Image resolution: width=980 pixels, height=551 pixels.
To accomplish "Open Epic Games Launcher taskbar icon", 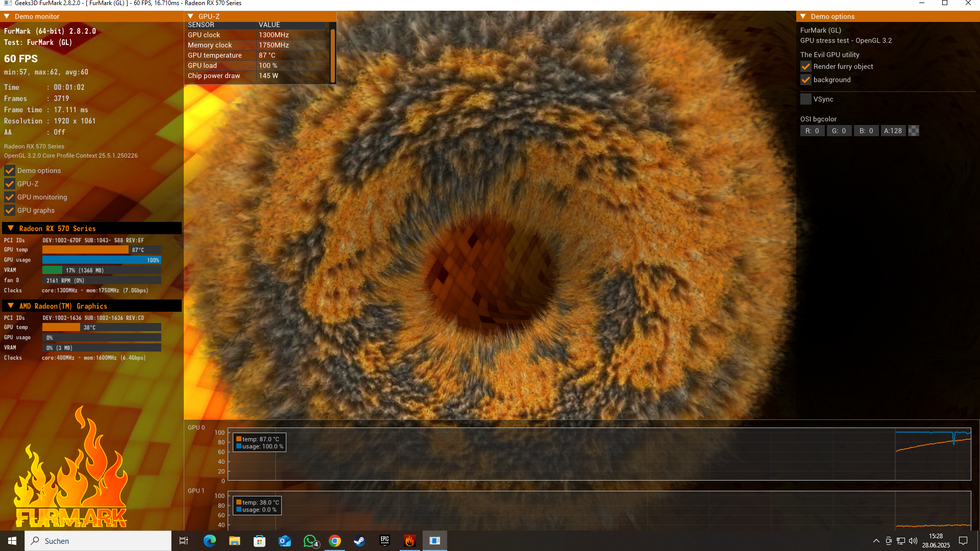I will tap(385, 541).
